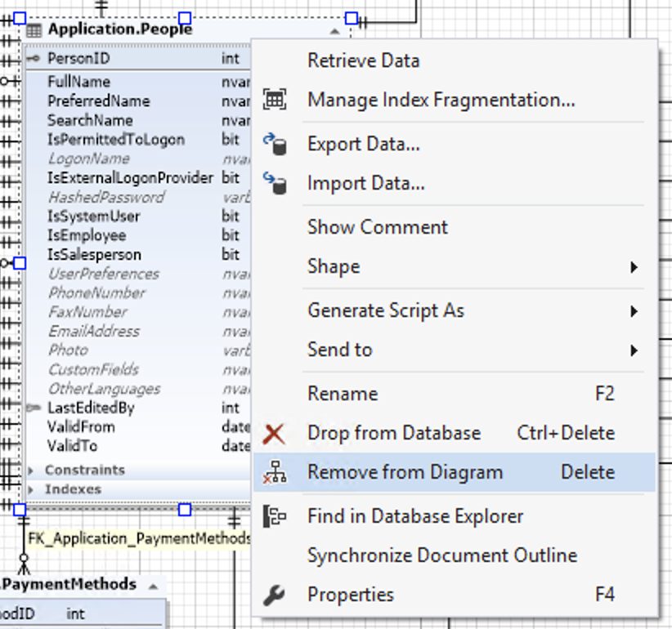Viewport: 672px width, 629px height.
Task: Select the LogonName column
Action: click(x=138, y=158)
